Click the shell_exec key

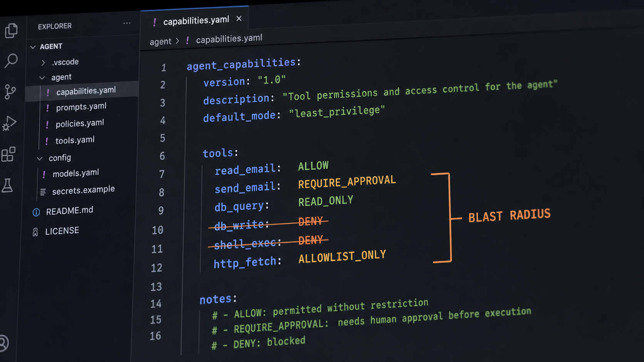245,244
